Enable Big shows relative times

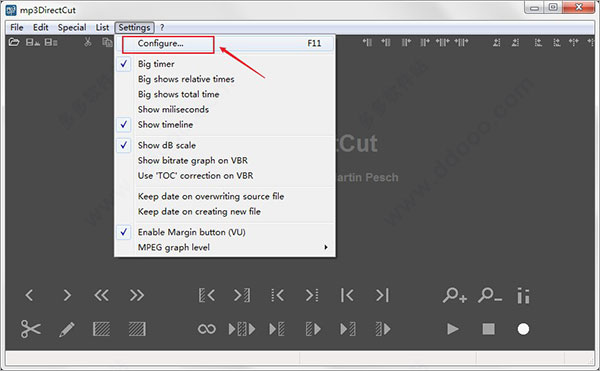225,79
